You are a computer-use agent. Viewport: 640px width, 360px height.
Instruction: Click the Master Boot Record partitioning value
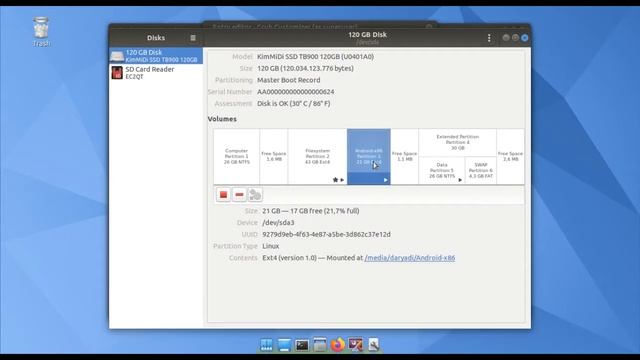click(x=289, y=80)
